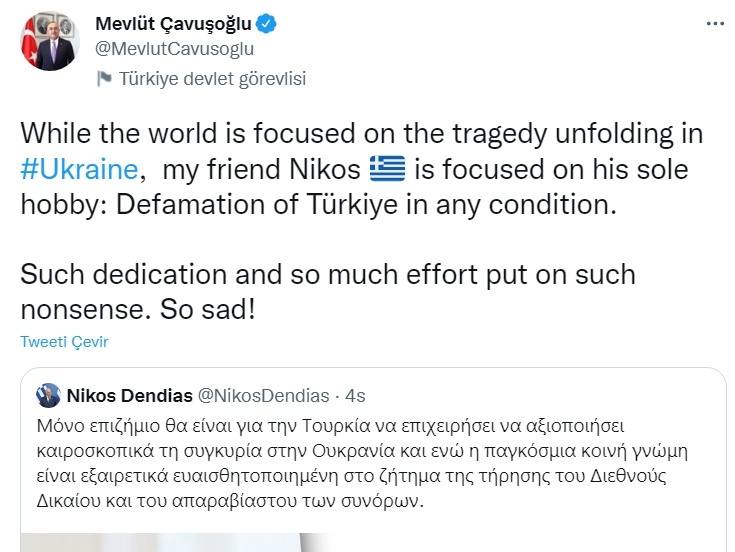Visit the @MevlutCavusoglu handle
The image size is (735, 552).
pos(173,47)
